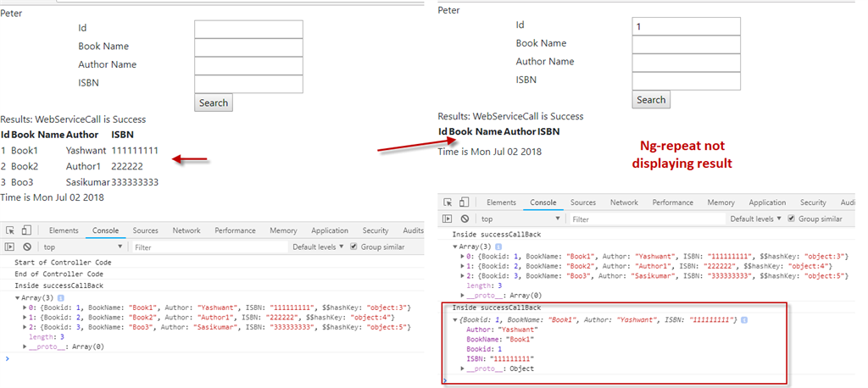This screenshot has height=388, width=868.
Task: Click info badge next to left Array(3)
Action: click(x=61, y=298)
